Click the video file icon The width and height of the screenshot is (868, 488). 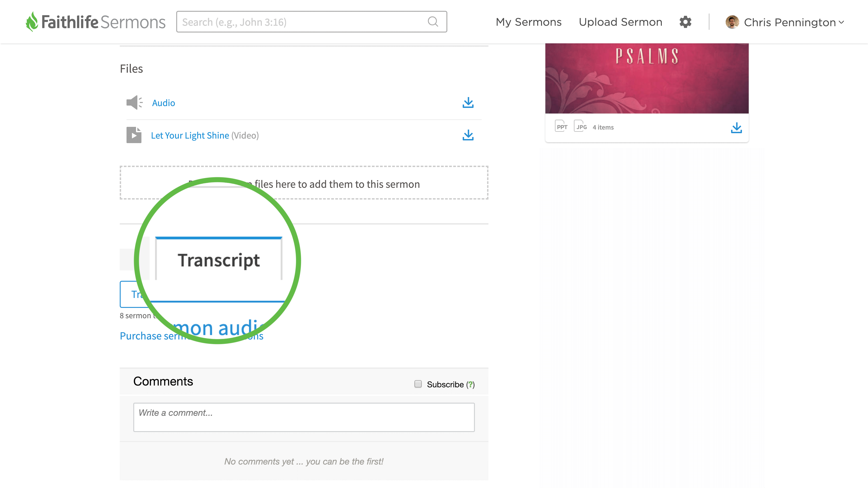(x=134, y=135)
